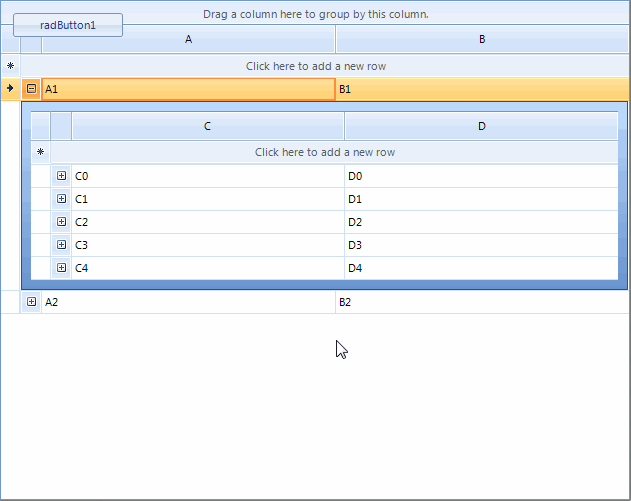631x501 pixels.
Task: Click the current row arrow indicator
Action: click(10, 89)
